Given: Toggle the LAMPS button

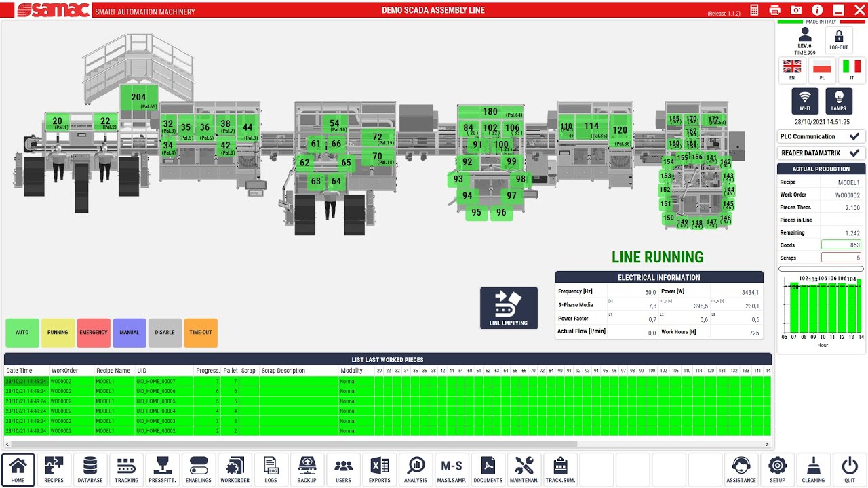Looking at the screenshot, I should 838,101.
